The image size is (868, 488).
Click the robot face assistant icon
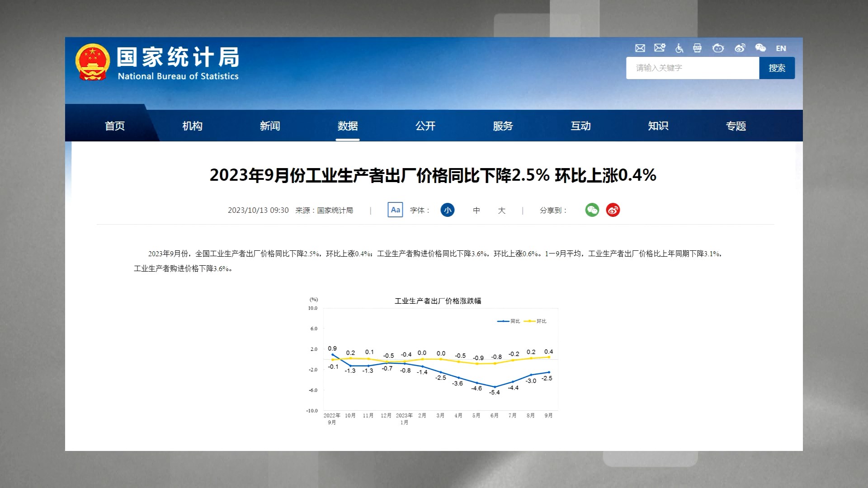718,48
